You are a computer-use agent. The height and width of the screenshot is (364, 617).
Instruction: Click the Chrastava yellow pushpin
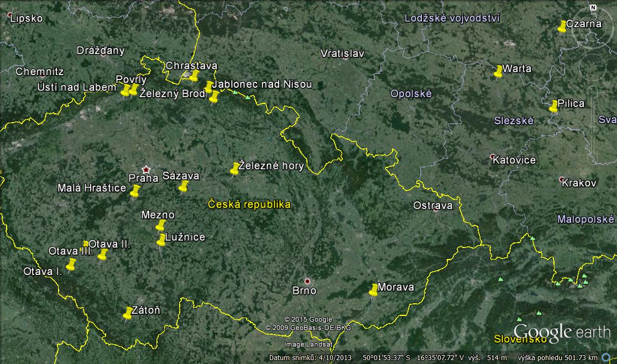pyautogui.click(x=194, y=75)
